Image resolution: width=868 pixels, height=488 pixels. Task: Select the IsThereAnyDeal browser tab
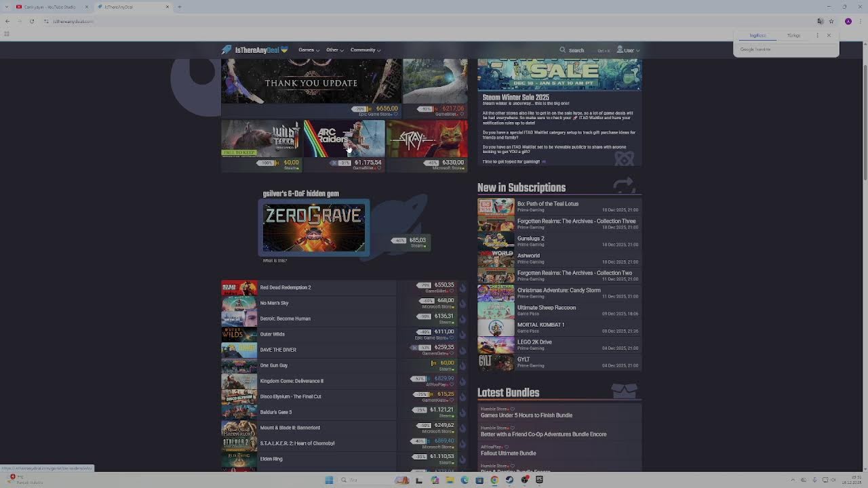(133, 7)
